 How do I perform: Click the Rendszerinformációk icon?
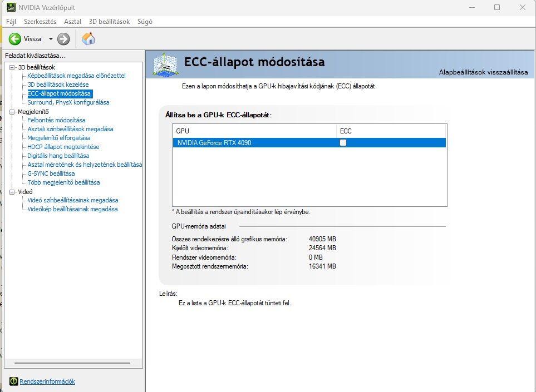(x=14, y=381)
